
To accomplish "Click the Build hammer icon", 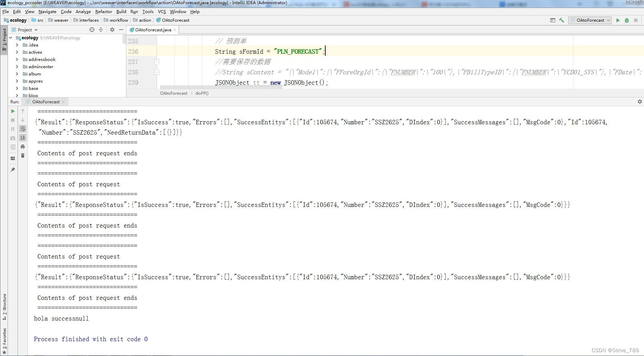I will click(562, 20).
